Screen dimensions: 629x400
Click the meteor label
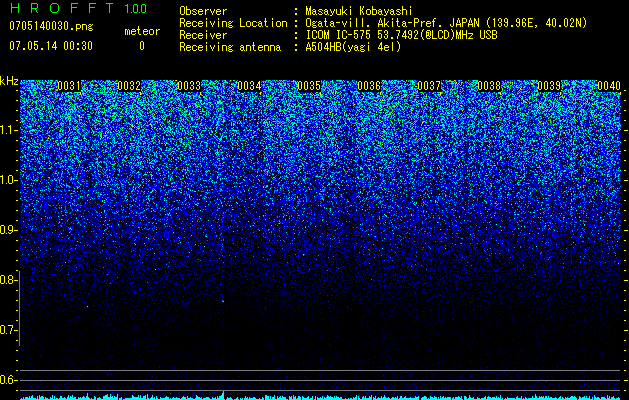coord(142,31)
